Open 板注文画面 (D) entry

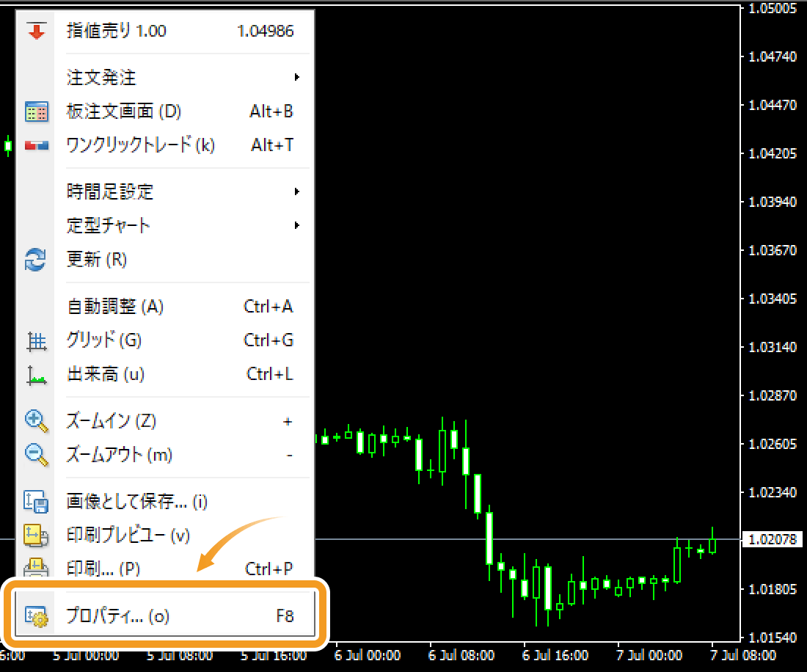click(164, 112)
